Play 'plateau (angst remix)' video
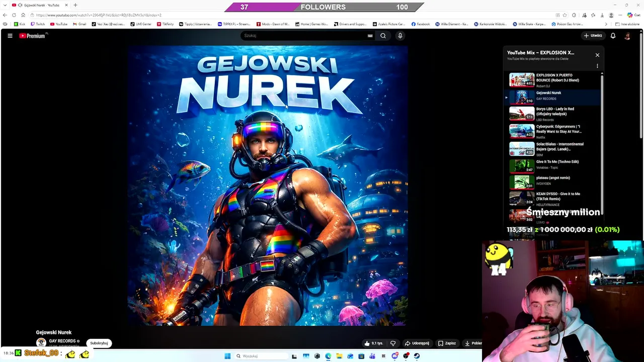 (x=552, y=182)
